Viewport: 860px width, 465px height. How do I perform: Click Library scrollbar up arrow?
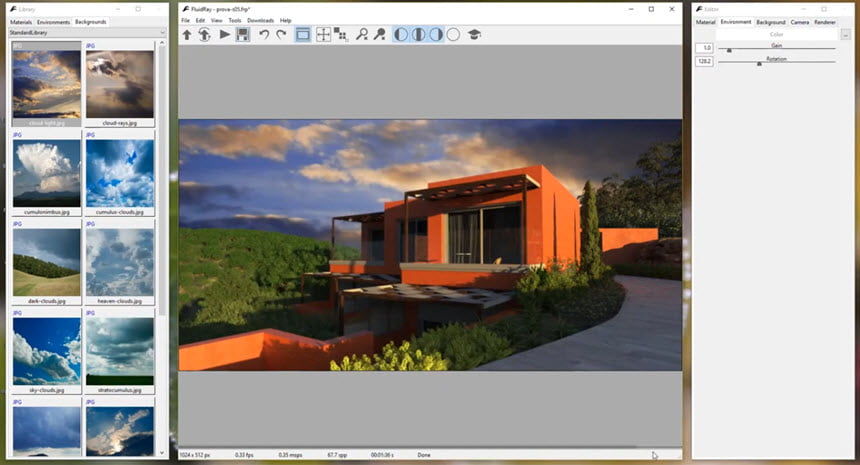tap(162, 43)
